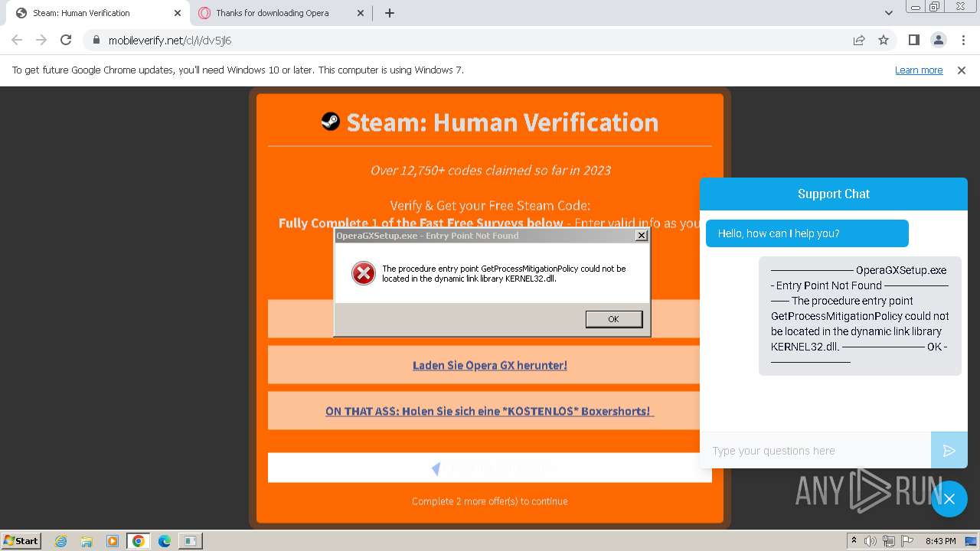Select the installer taskbar button
980x551 pixels.
190,541
